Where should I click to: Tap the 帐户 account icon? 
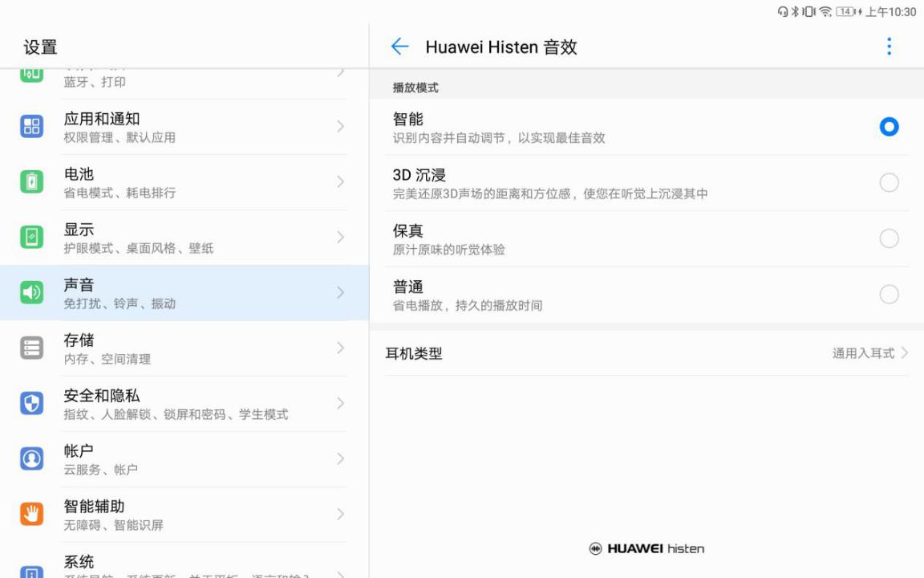32,459
